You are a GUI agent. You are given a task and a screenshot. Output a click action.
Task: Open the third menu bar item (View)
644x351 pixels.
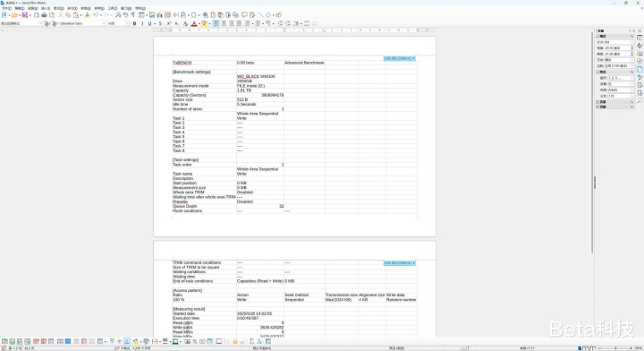point(33,8)
